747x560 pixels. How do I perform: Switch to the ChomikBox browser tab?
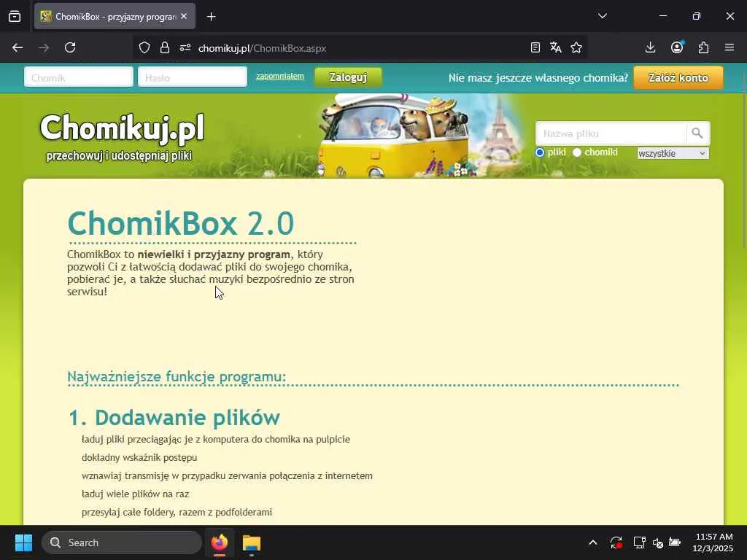click(115, 17)
